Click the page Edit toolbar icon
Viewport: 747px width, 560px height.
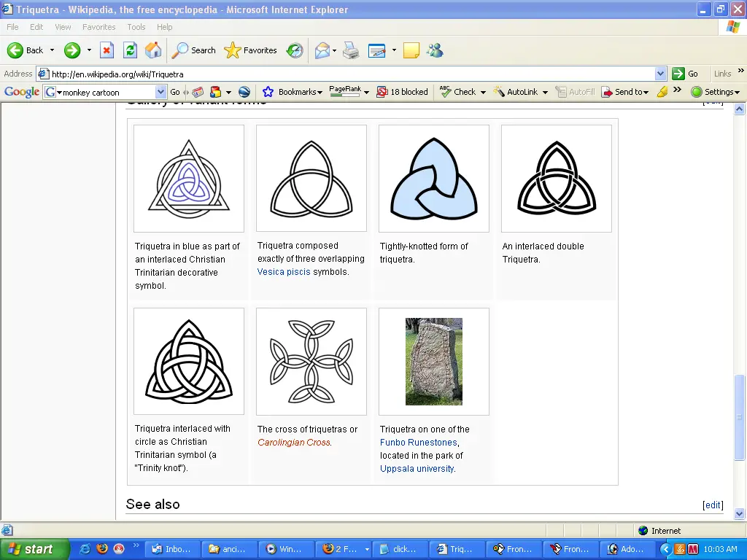tap(377, 50)
